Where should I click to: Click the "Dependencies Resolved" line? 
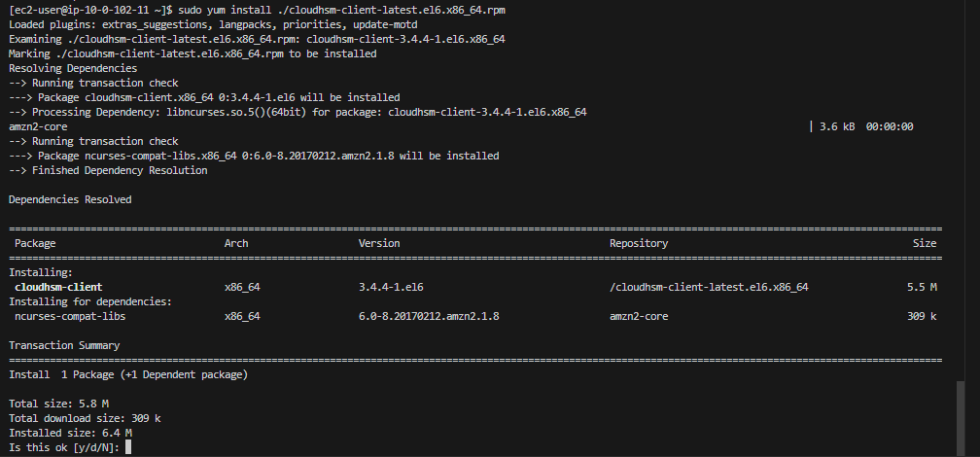tap(70, 199)
